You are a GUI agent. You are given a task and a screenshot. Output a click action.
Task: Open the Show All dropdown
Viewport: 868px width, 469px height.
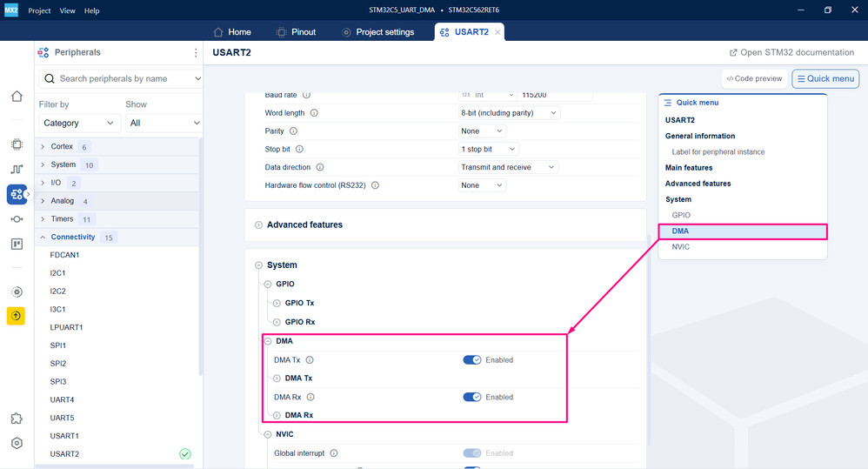pyautogui.click(x=164, y=123)
